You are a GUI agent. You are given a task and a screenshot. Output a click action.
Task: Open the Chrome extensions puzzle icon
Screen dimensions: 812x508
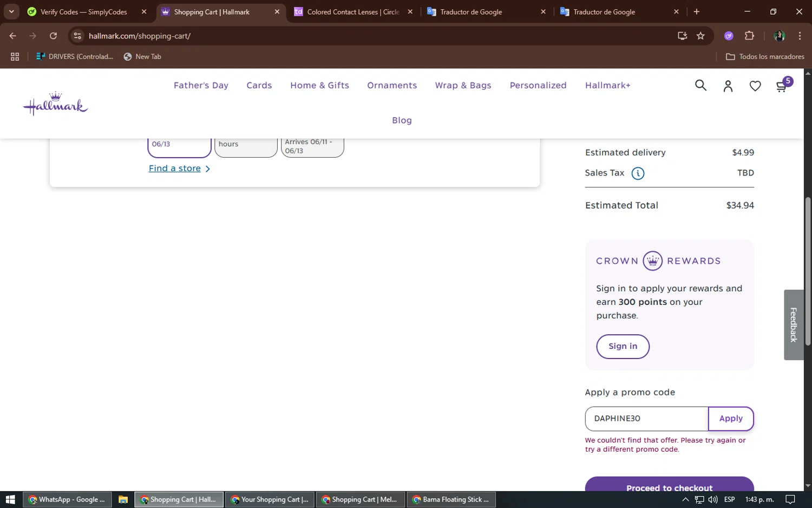tap(749, 36)
